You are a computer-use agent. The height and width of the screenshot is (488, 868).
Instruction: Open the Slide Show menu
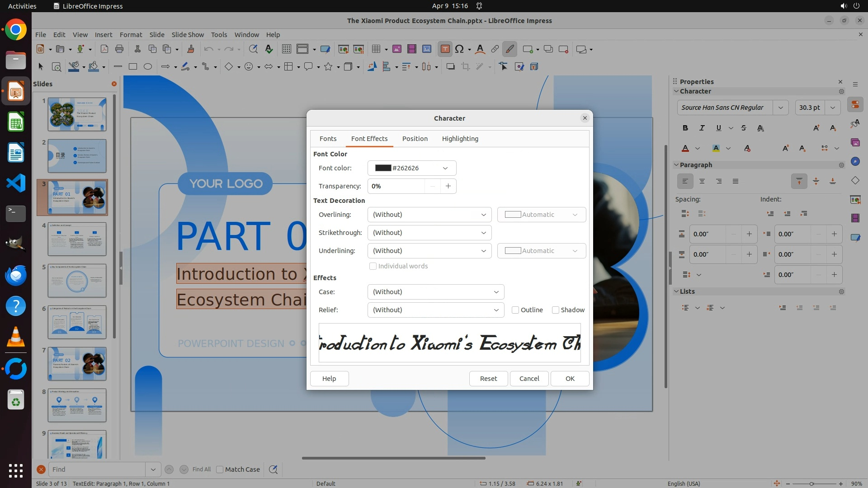[188, 35]
